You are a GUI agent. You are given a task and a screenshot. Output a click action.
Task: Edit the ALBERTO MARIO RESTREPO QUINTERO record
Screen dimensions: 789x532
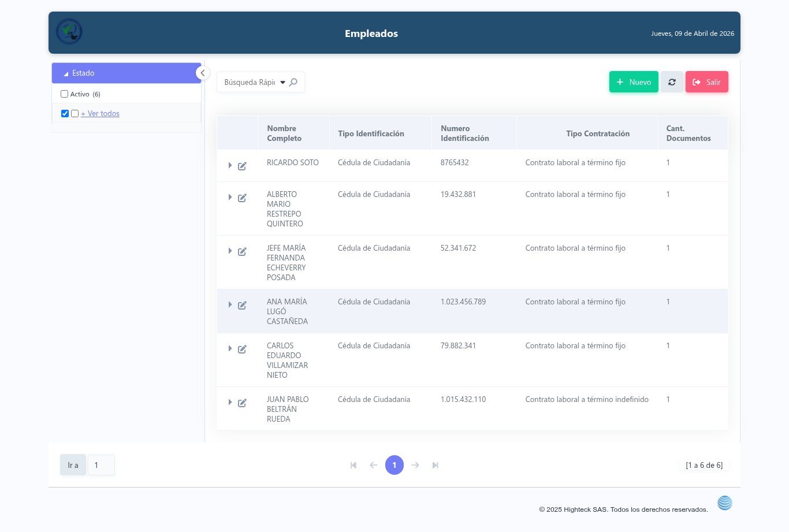242,198
